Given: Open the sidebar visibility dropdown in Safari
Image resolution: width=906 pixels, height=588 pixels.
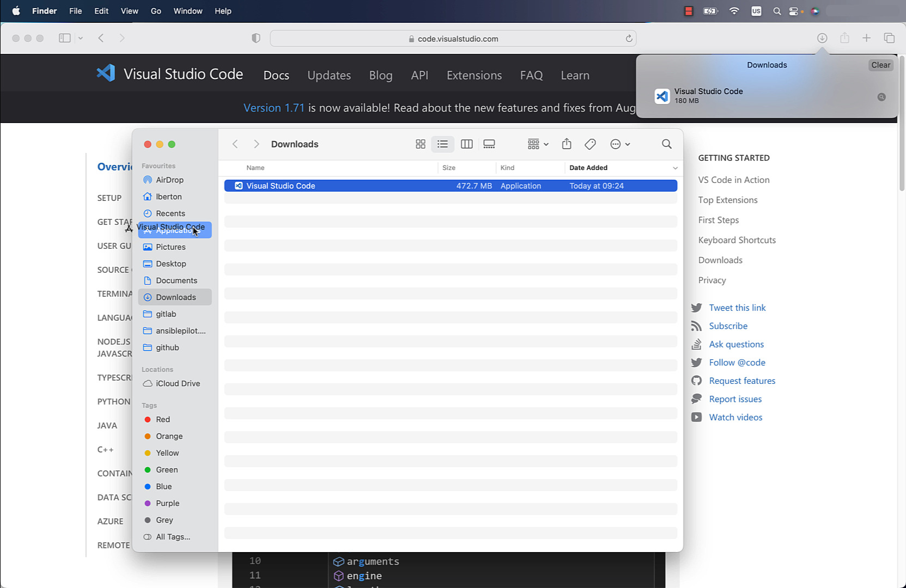Looking at the screenshot, I should click(x=80, y=38).
